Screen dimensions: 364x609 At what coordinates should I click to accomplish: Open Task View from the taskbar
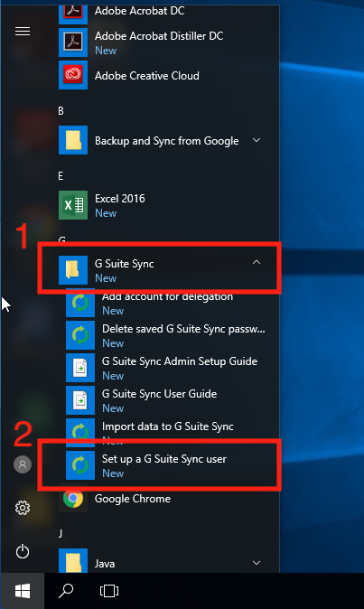(x=109, y=591)
